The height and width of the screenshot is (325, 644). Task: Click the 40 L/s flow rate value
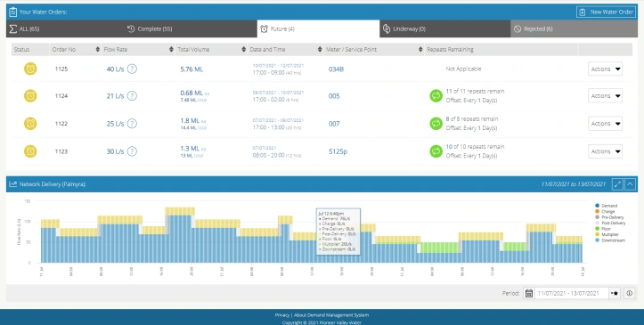(x=115, y=69)
